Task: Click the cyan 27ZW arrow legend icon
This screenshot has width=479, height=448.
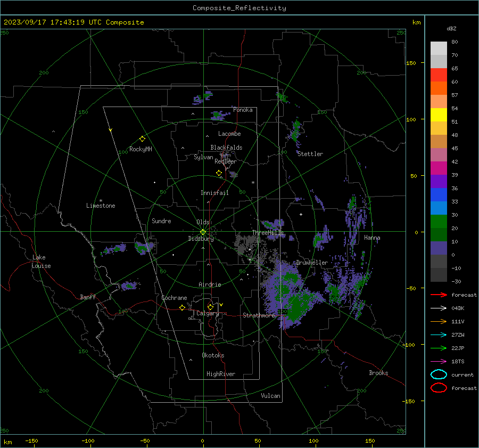Action: point(439,335)
